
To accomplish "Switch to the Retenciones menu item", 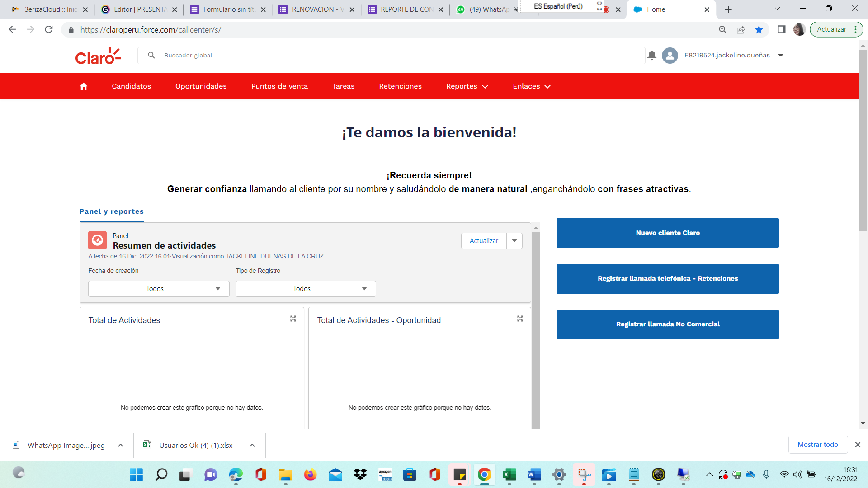I will (x=400, y=86).
